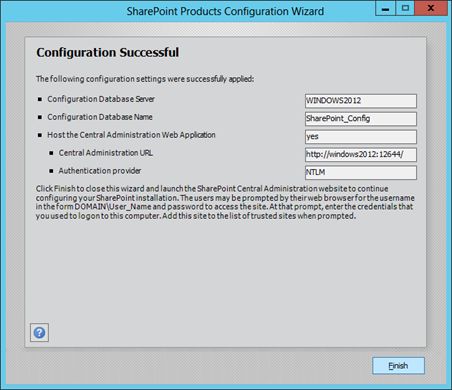Click the 'Configuration Database Name' label
The height and width of the screenshot is (390, 452).
pos(100,117)
